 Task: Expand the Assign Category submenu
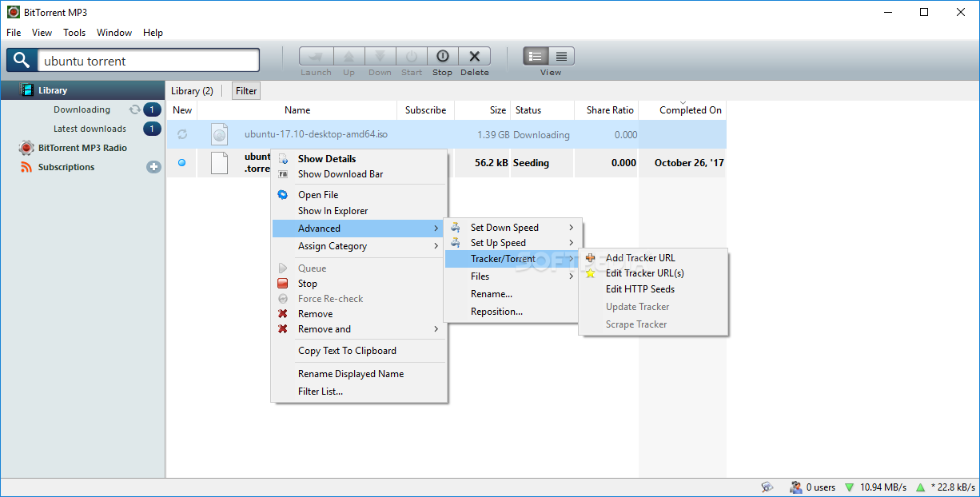(359, 246)
